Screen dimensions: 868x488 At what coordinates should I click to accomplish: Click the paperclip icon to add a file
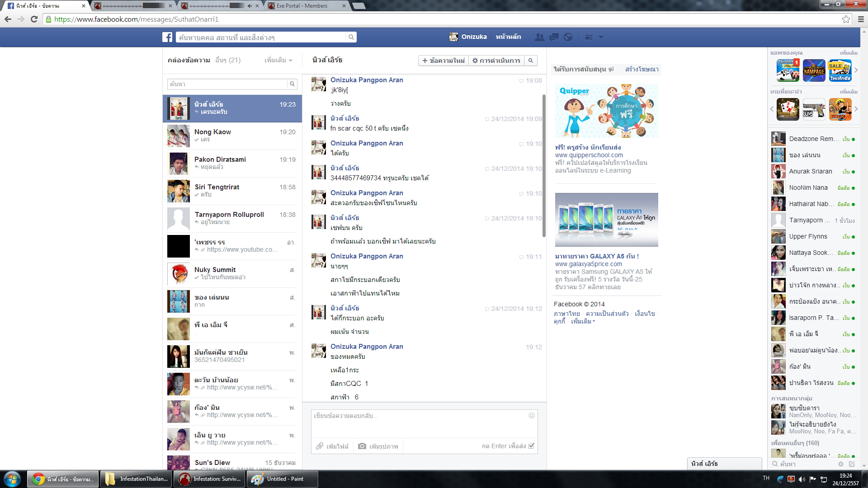coord(320,446)
